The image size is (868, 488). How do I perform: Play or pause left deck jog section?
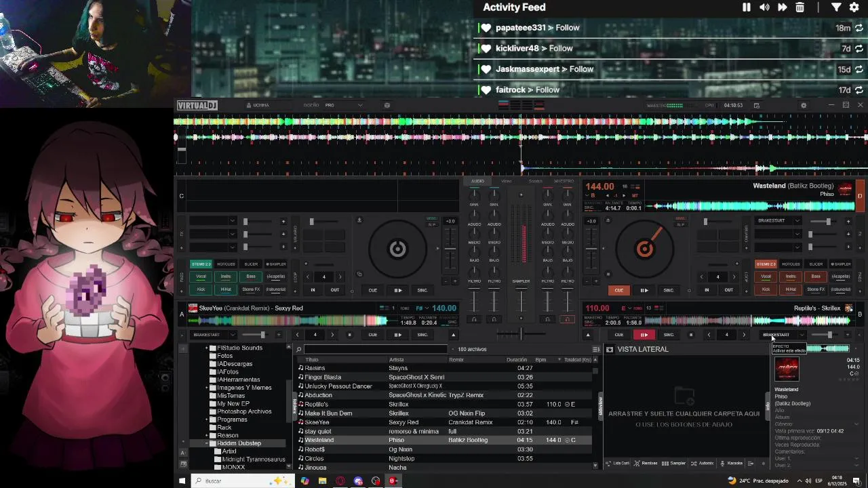(x=398, y=290)
